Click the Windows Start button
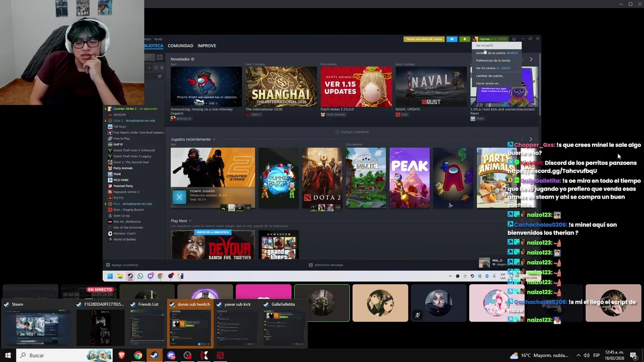 tap(8, 355)
